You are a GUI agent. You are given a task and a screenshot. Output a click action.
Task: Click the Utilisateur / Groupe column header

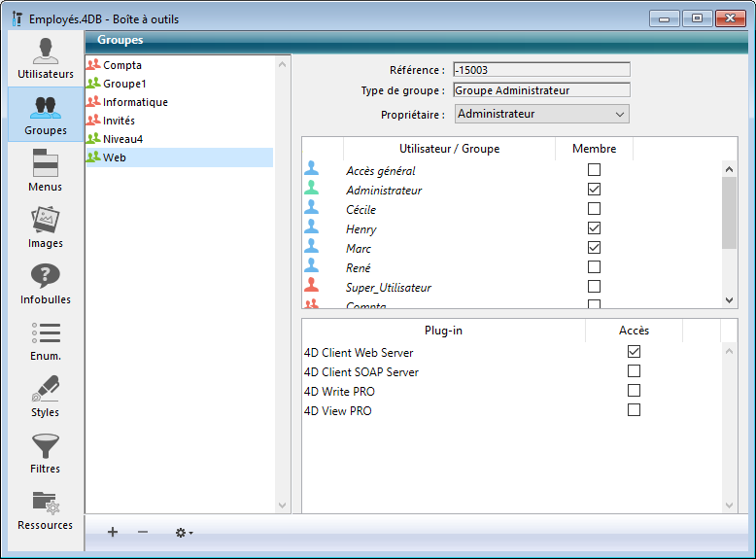[449, 148]
